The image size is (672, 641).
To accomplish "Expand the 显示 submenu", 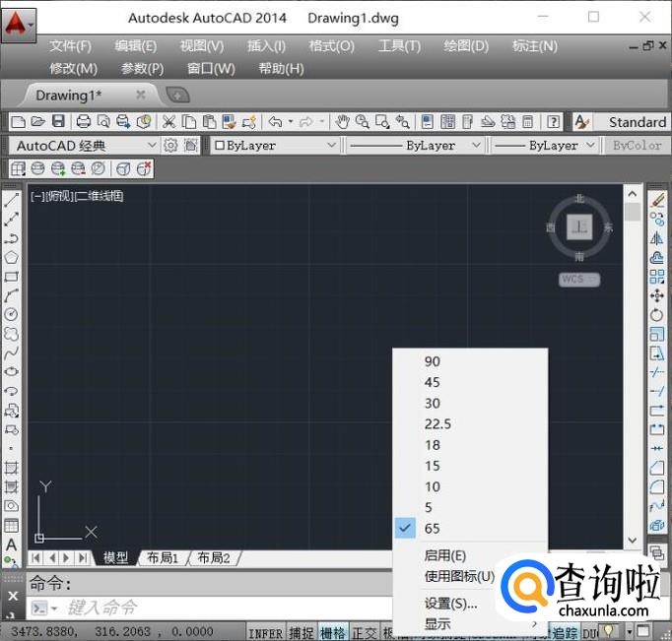I will click(470, 624).
